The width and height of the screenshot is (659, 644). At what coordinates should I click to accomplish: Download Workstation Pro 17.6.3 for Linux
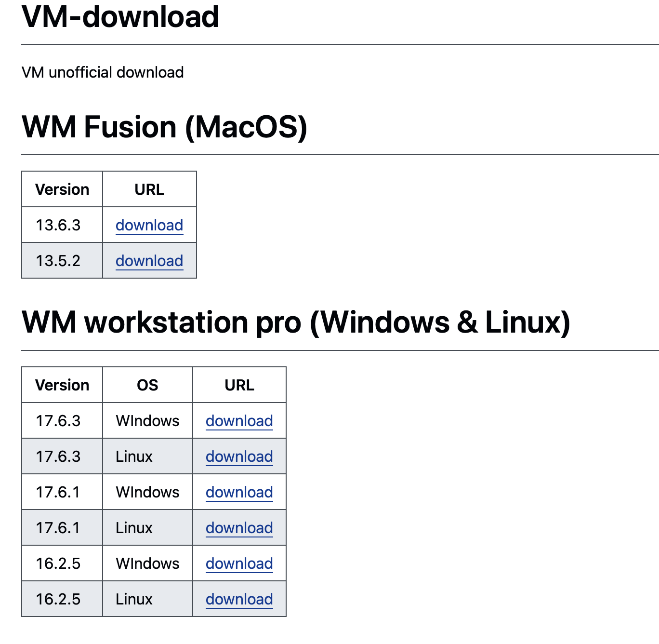click(x=239, y=456)
